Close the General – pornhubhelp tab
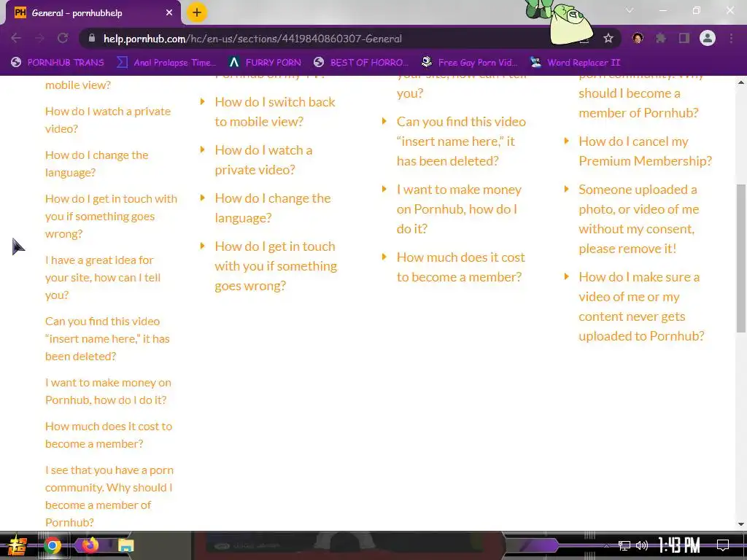Image resolution: width=747 pixels, height=560 pixels. pos(169,13)
